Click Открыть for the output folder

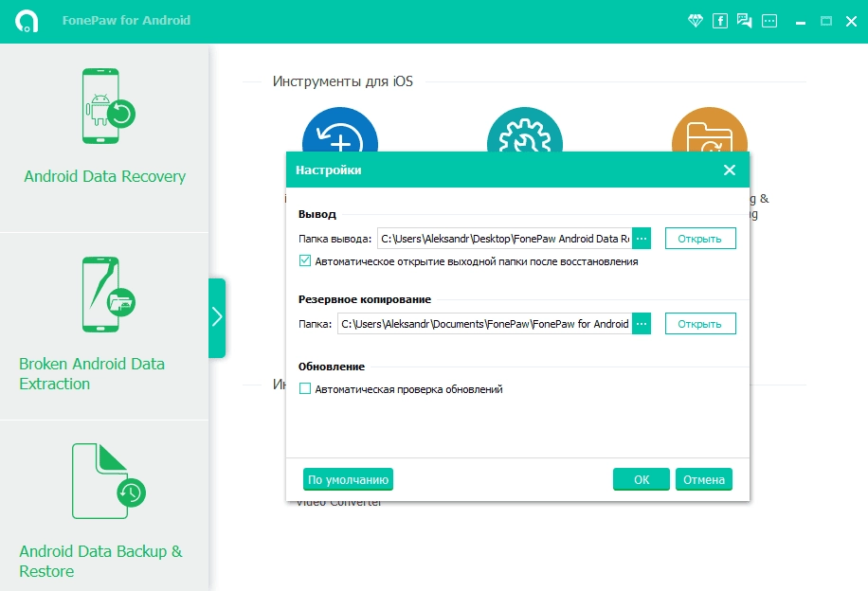700,239
